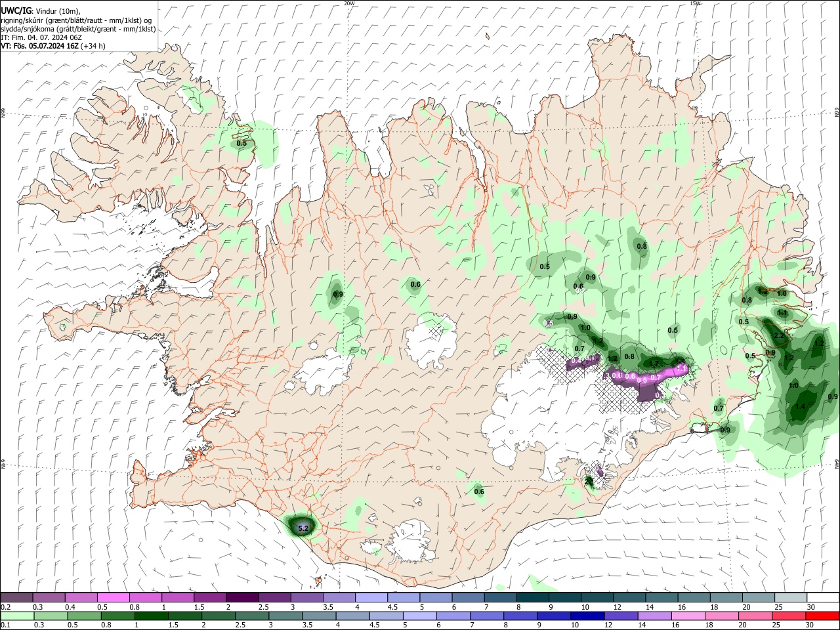Image resolution: width=840 pixels, height=630 pixels.
Task: Select the dark teal 8–9 snow swatch
Action: point(532,597)
